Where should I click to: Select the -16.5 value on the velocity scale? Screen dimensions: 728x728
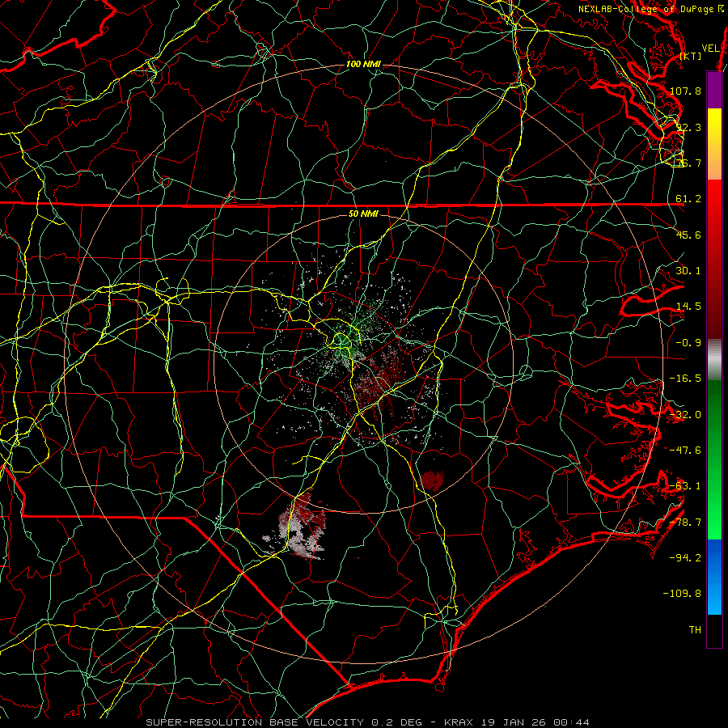(685, 379)
